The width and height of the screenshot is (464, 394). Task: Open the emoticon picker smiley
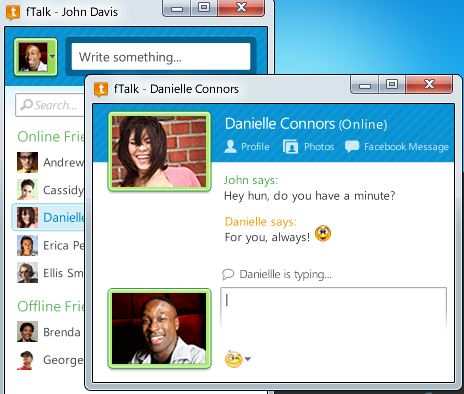click(233, 359)
